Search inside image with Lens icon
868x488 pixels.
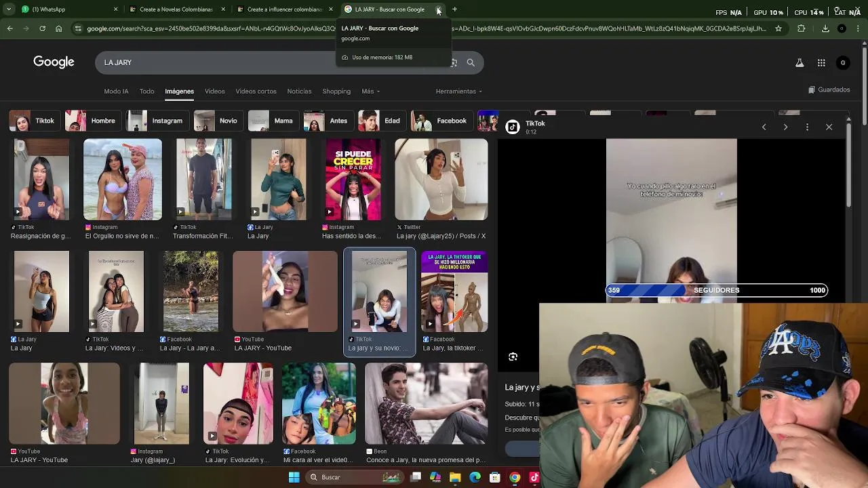pos(513,357)
